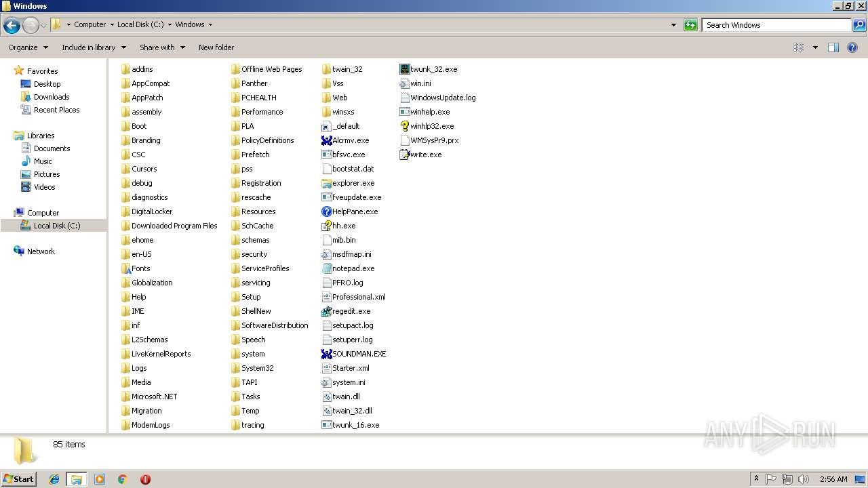The width and height of the screenshot is (868, 488).
Task: Open regedit.exe file icon
Action: click(x=327, y=311)
